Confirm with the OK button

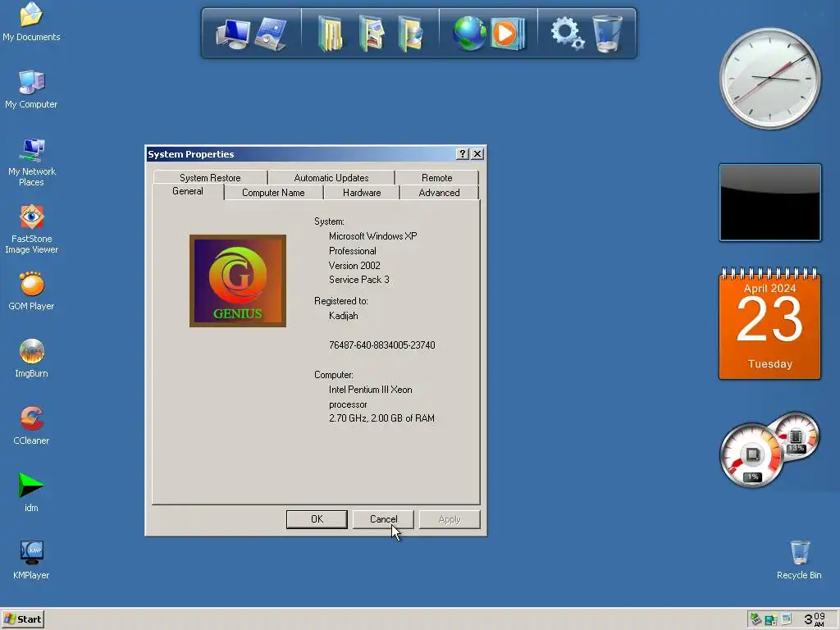[x=317, y=519]
